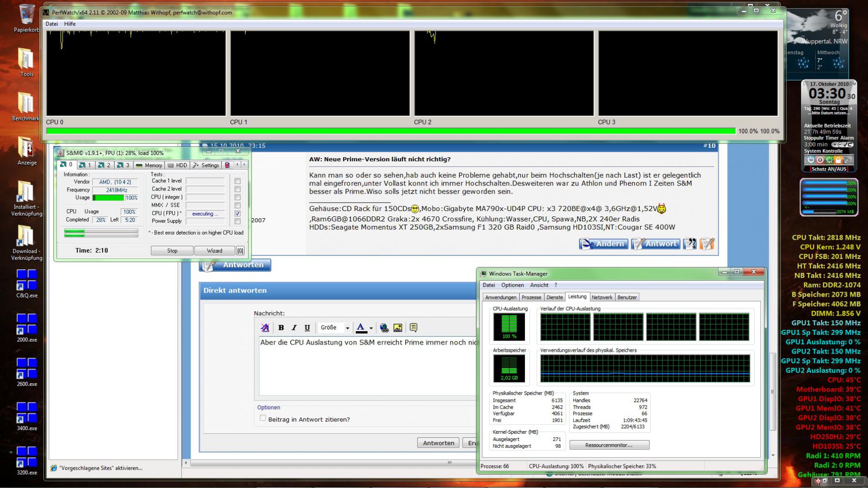The image size is (868, 488).
Task: Open the S&M Wizard button
Action: (214, 251)
